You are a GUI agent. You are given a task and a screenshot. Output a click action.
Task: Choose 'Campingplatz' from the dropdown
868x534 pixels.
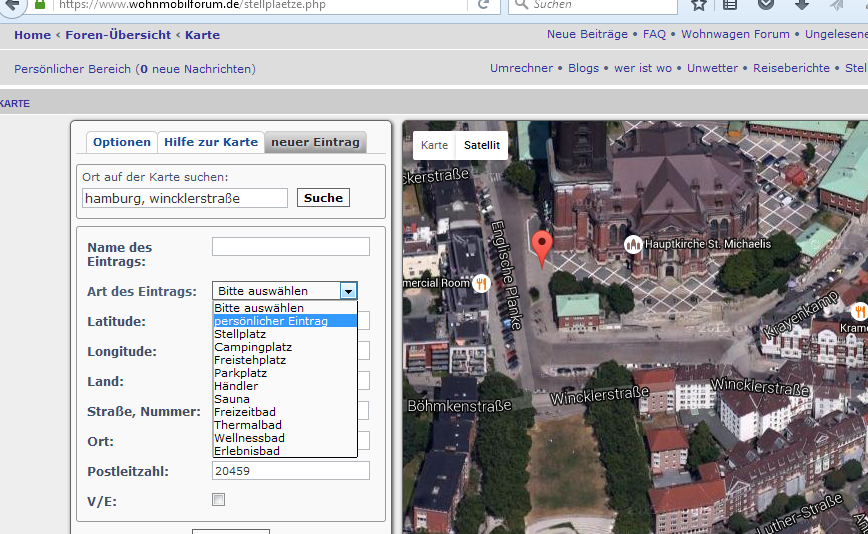(x=285, y=347)
